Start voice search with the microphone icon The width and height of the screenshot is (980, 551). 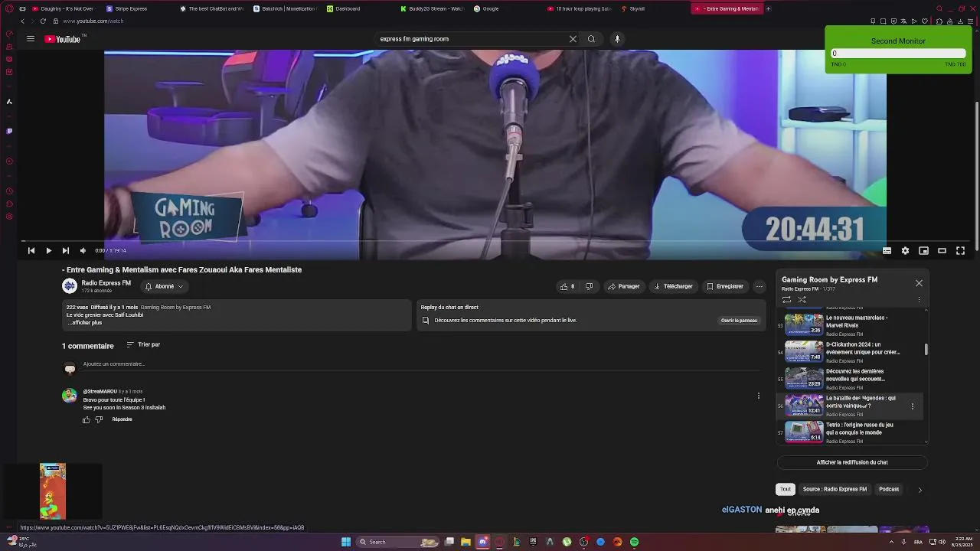617,39
